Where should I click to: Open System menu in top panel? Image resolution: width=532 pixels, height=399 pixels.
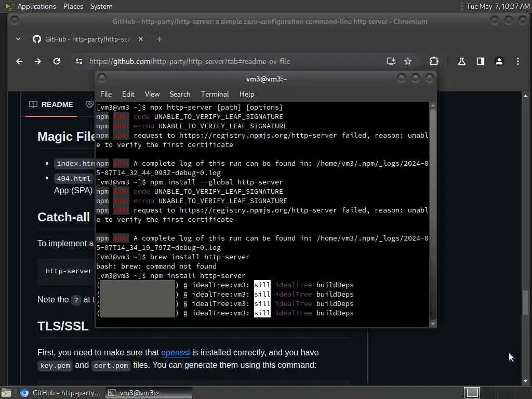click(101, 6)
